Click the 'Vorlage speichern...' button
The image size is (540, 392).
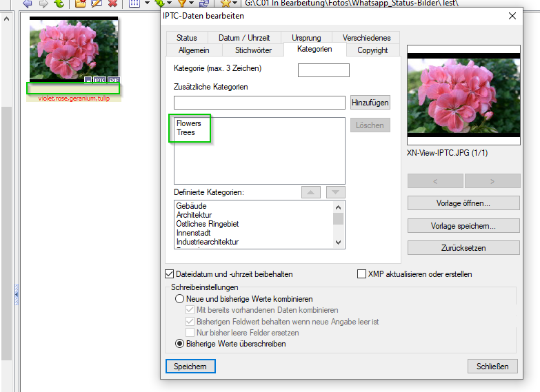[x=463, y=226]
